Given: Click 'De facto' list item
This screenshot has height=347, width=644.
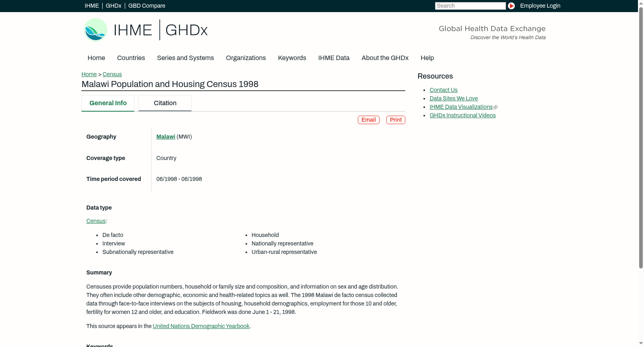Looking at the screenshot, I should coord(113,235).
